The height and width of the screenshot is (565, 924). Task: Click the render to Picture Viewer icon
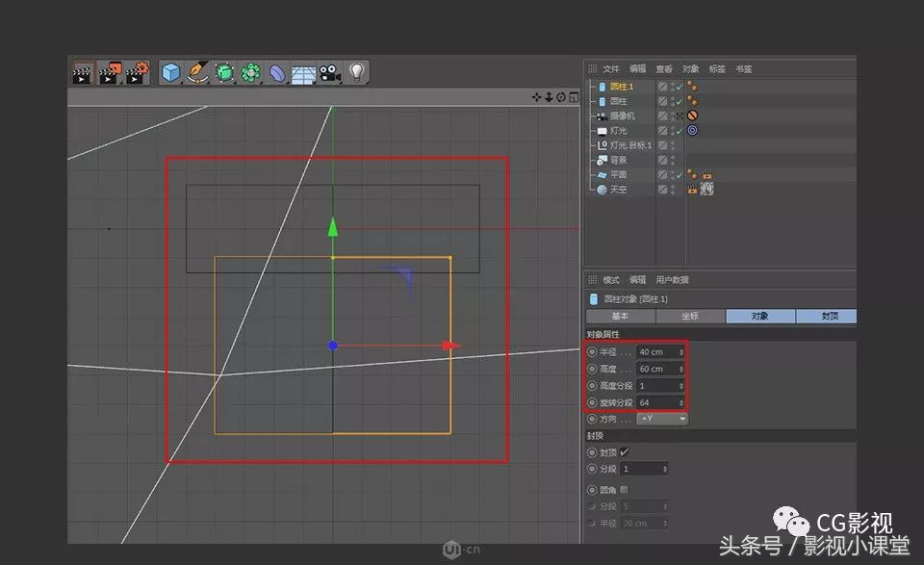click(x=113, y=72)
